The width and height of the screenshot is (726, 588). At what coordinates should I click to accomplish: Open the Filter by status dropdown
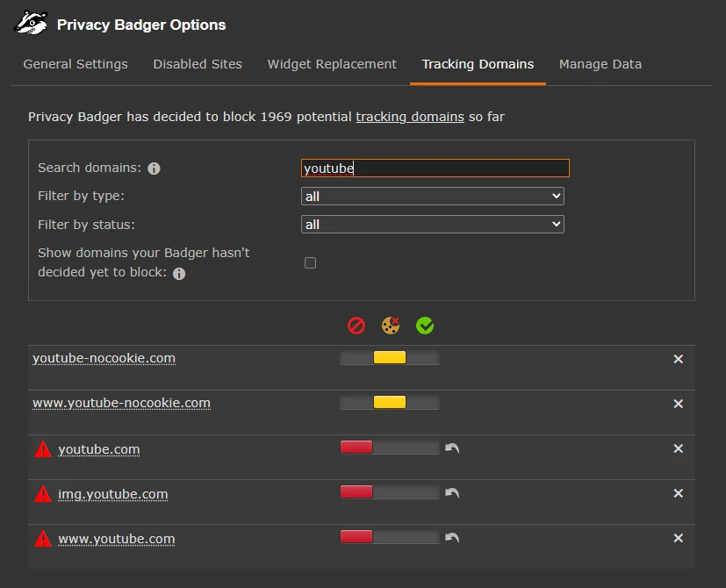pos(433,225)
